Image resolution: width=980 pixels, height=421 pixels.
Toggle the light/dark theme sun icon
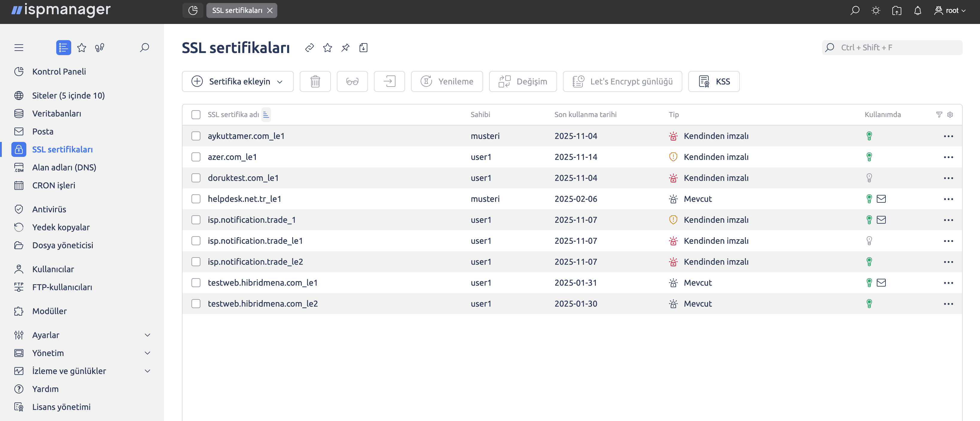pyautogui.click(x=876, y=10)
